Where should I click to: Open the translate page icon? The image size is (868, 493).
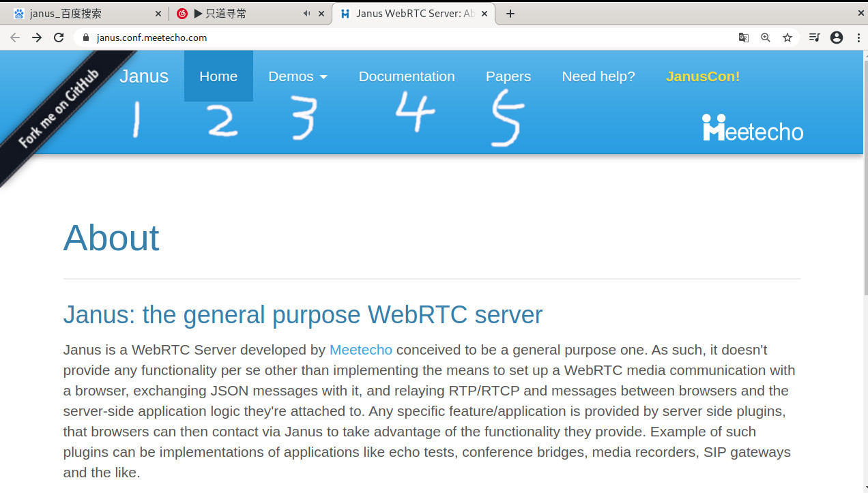coord(744,38)
